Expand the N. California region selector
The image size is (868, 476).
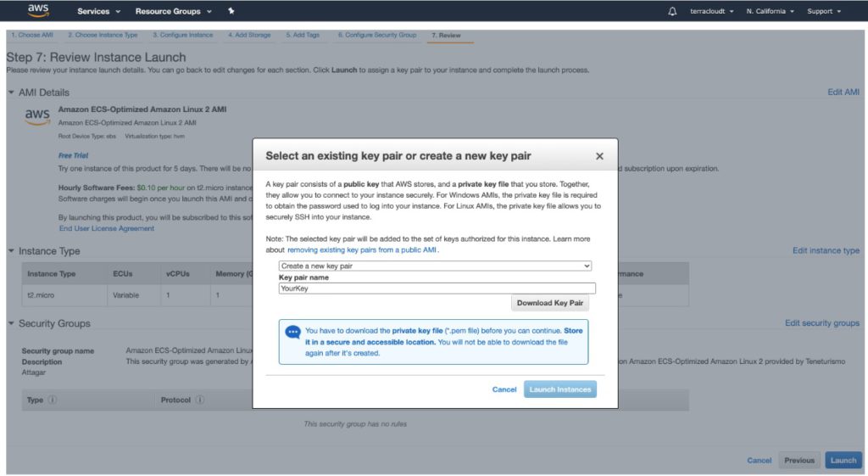[770, 11]
